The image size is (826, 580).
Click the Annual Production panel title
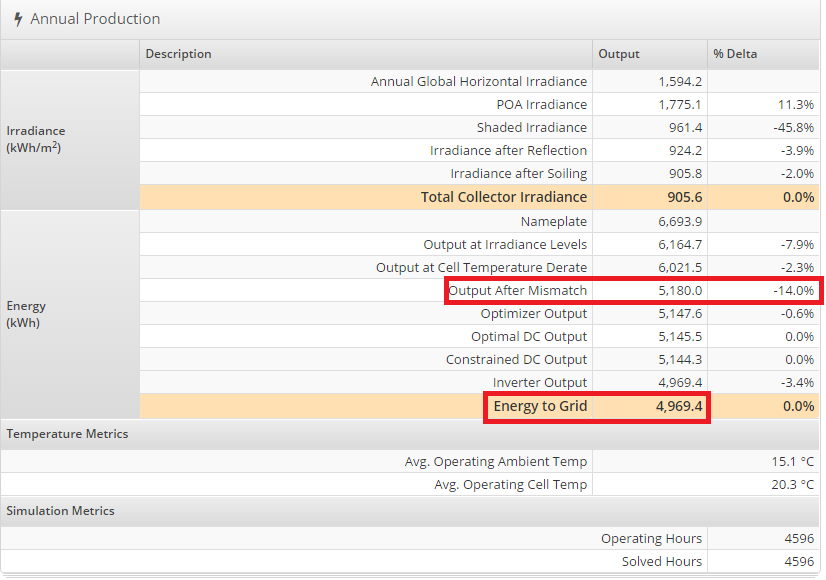point(95,19)
